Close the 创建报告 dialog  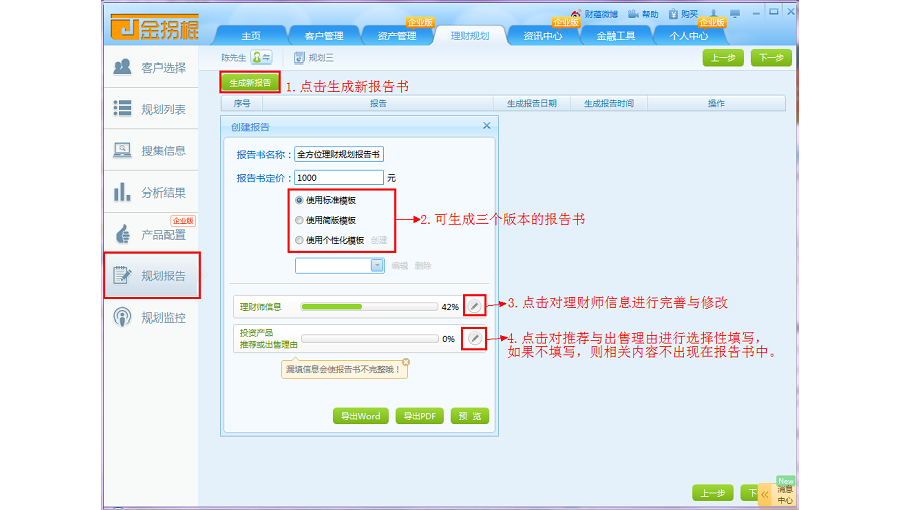tap(487, 126)
